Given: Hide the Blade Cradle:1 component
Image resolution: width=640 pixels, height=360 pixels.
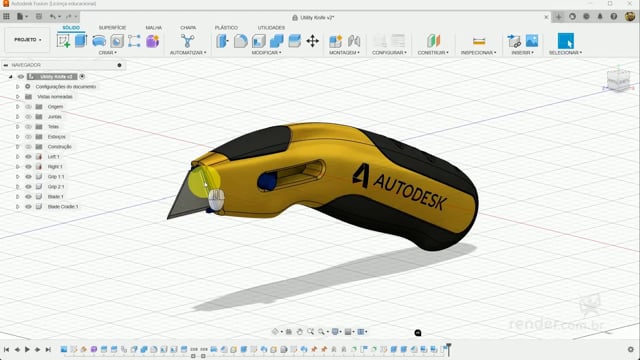Looking at the screenshot, I should coord(28,207).
